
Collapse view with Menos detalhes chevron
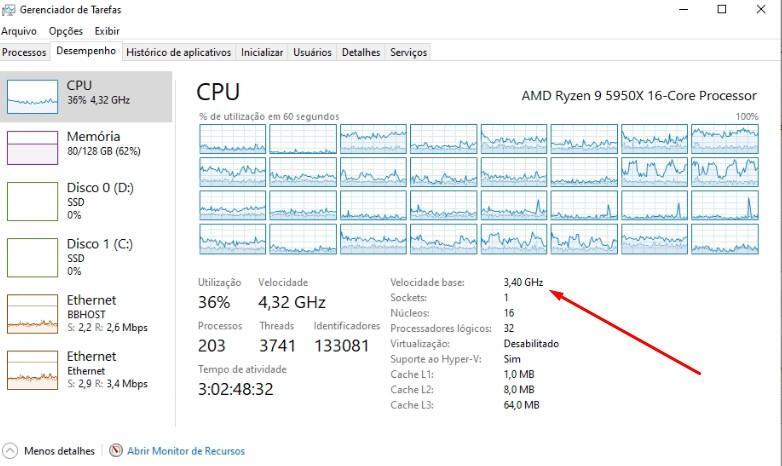[x=9, y=451]
